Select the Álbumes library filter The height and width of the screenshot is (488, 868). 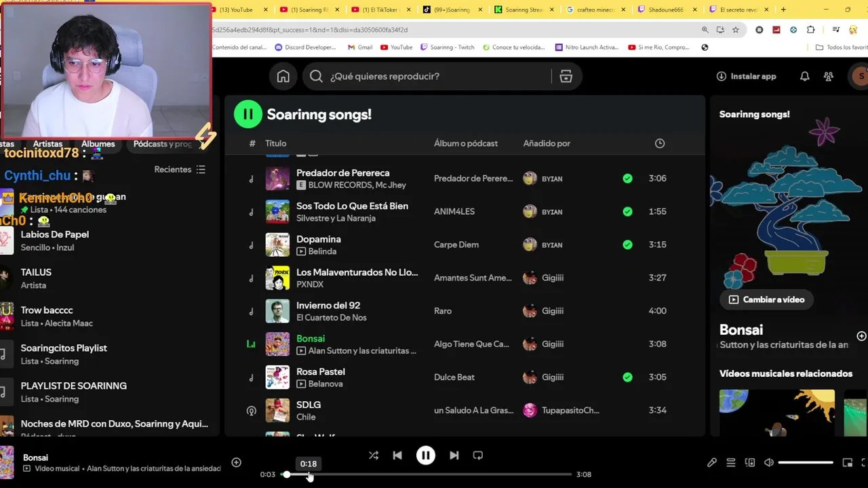[98, 144]
